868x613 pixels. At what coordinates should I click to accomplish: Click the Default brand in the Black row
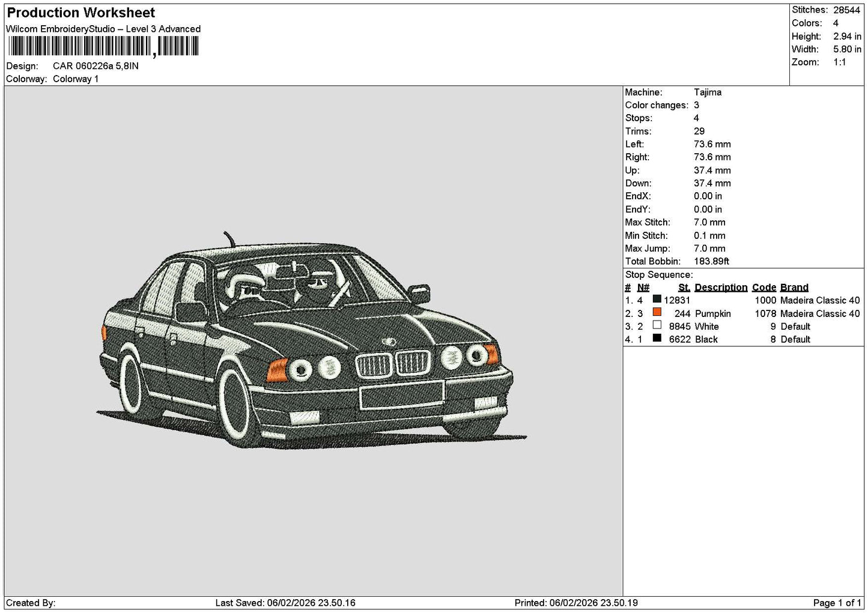[795, 339]
